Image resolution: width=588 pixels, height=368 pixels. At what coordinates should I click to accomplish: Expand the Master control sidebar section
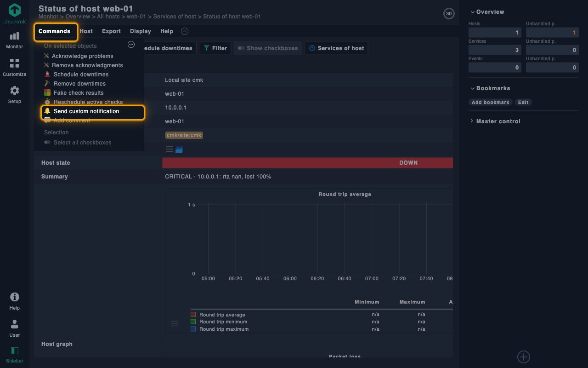pos(495,121)
